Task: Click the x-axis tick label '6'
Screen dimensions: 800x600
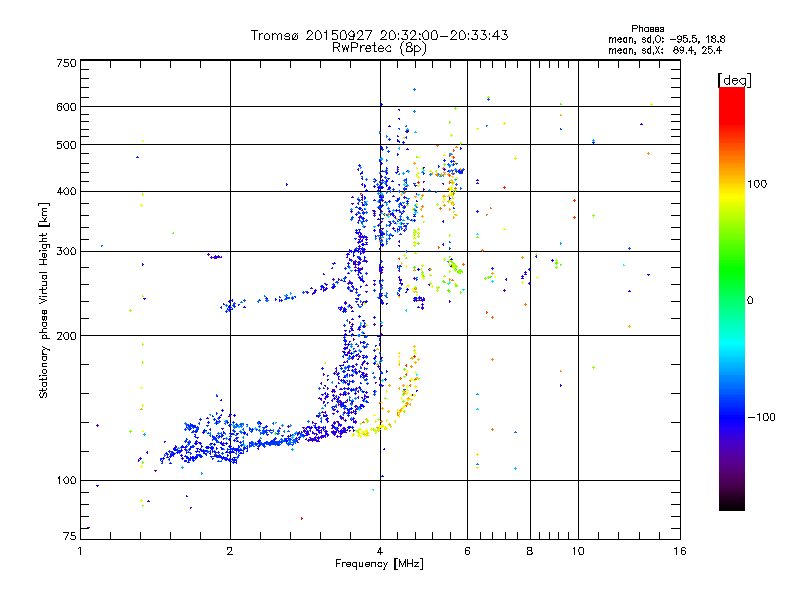Action: (467, 551)
